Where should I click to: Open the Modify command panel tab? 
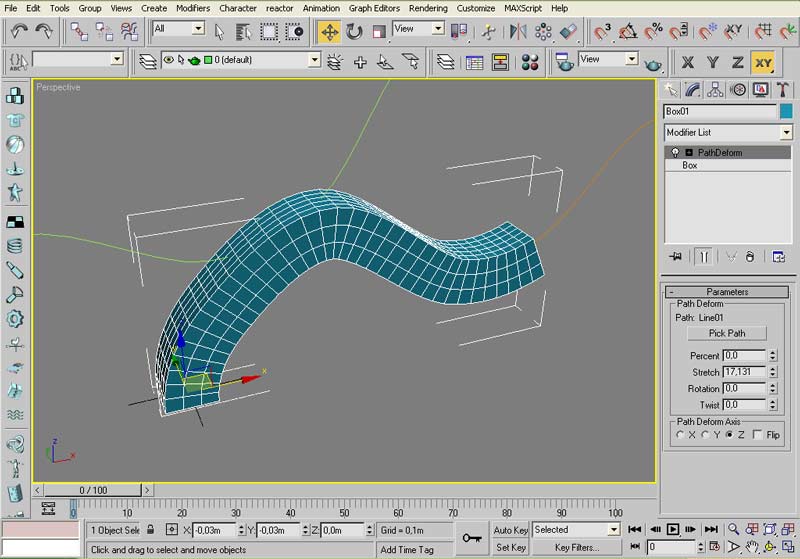point(692,90)
